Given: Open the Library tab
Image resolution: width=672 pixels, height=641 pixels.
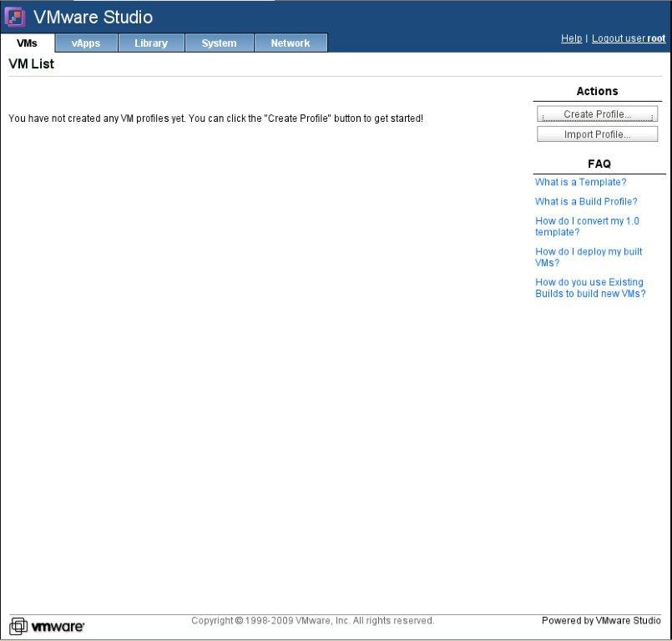Looking at the screenshot, I should click(x=151, y=43).
